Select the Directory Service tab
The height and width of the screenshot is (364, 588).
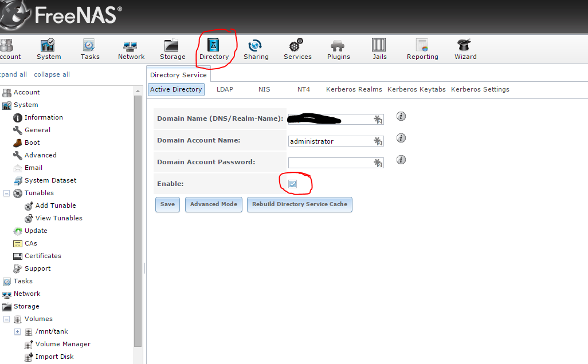178,75
